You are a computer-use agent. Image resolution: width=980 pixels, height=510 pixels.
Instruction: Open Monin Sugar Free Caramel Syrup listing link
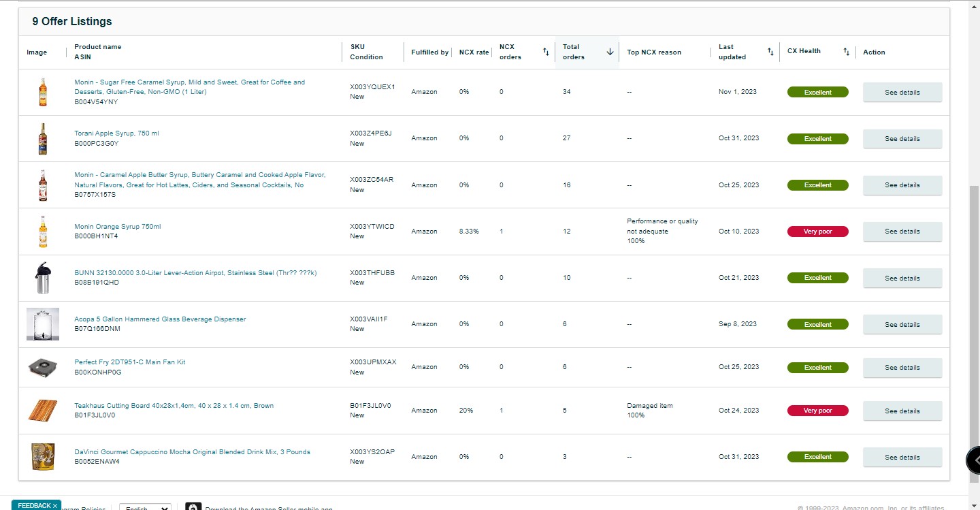(190, 87)
